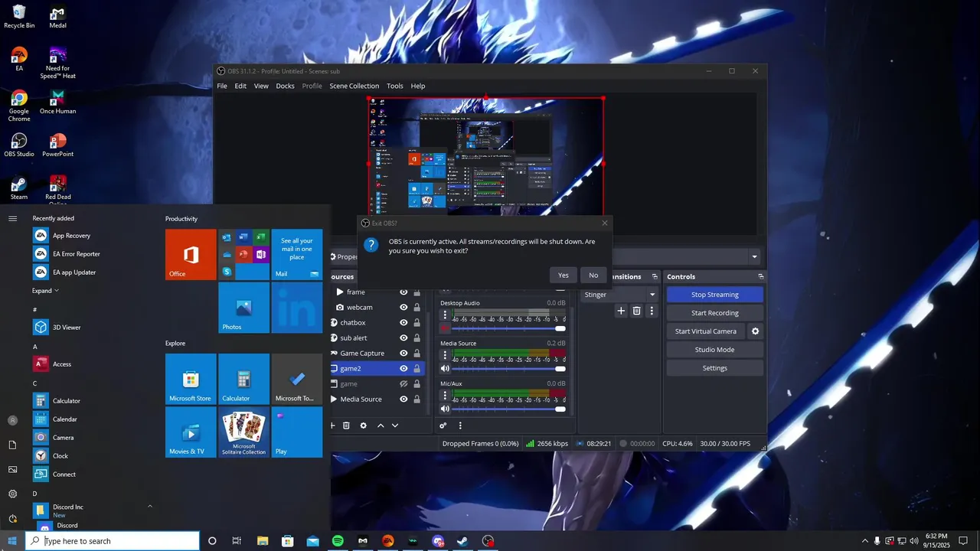Screen dimensions: 980x551
Task: Open advanced audio properties gears icon
Action: click(443, 425)
